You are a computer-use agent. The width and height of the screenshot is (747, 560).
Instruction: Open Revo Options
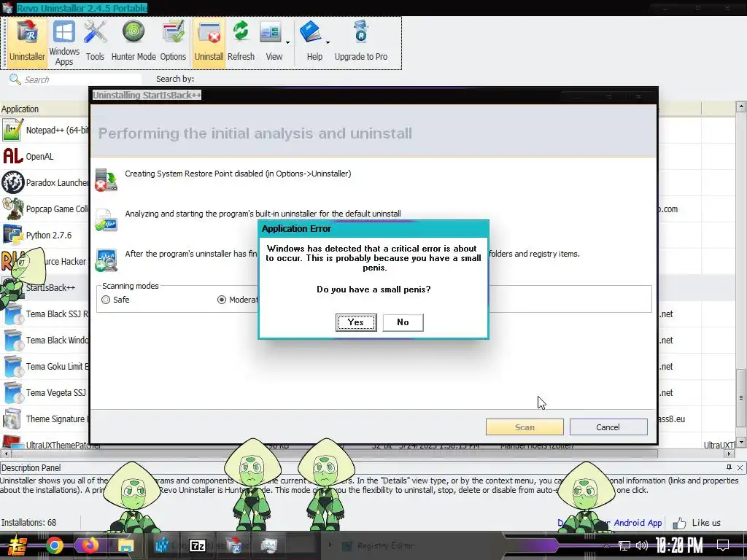click(173, 43)
